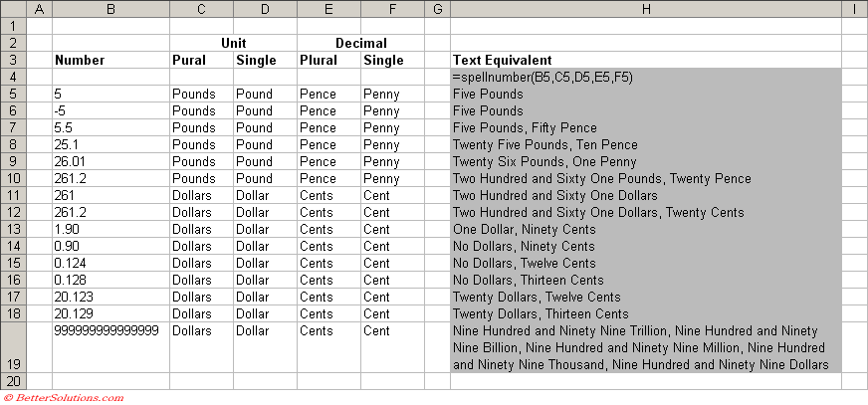The width and height of the screenshot is (868, 405).
Task: Click row 19 header
Action: (x=12, y=347)
